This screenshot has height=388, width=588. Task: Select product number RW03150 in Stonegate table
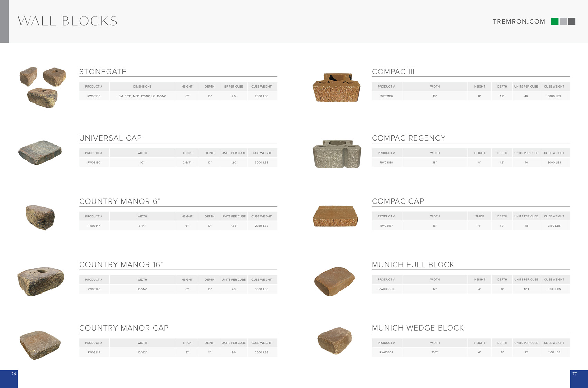pyautogui.click(x=94, y=96)
